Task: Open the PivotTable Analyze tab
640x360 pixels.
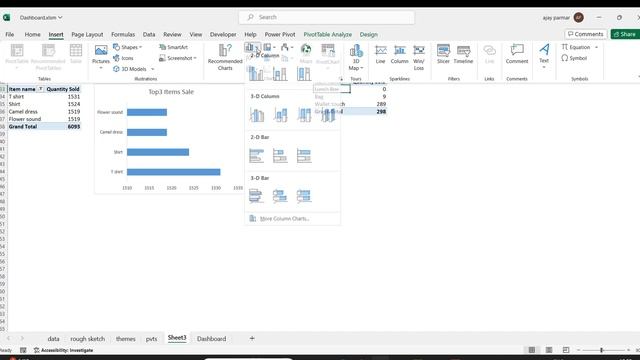Action: [x=328, y=35]
